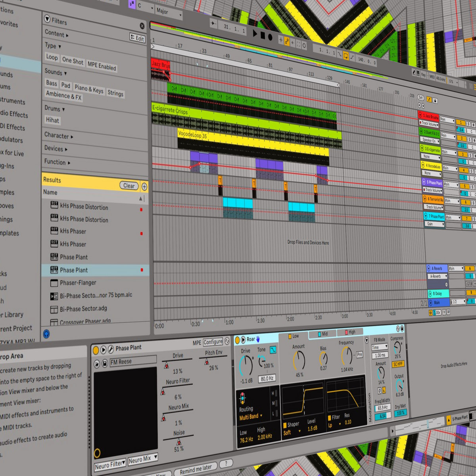The image size is (476, 476).
Task: Click the Phase Plant wrench icon
Action: click(x=111, y=349)
